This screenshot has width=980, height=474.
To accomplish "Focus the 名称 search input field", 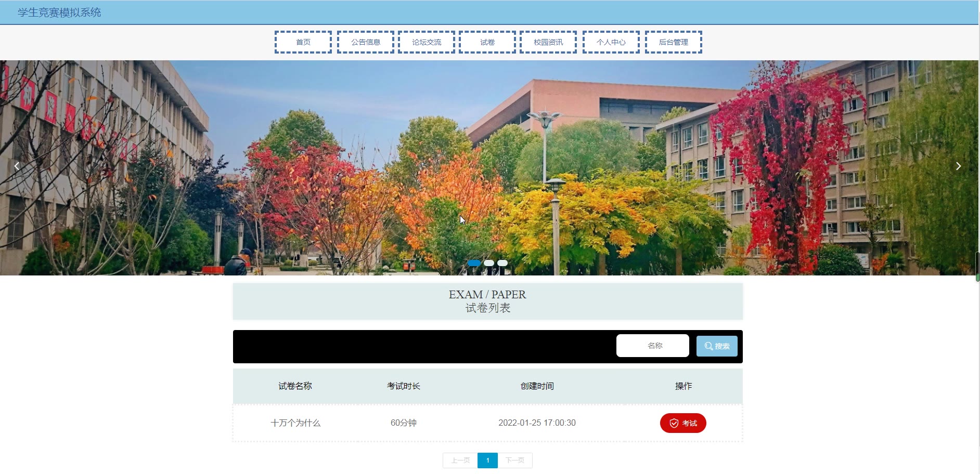I will pos(653,346).
